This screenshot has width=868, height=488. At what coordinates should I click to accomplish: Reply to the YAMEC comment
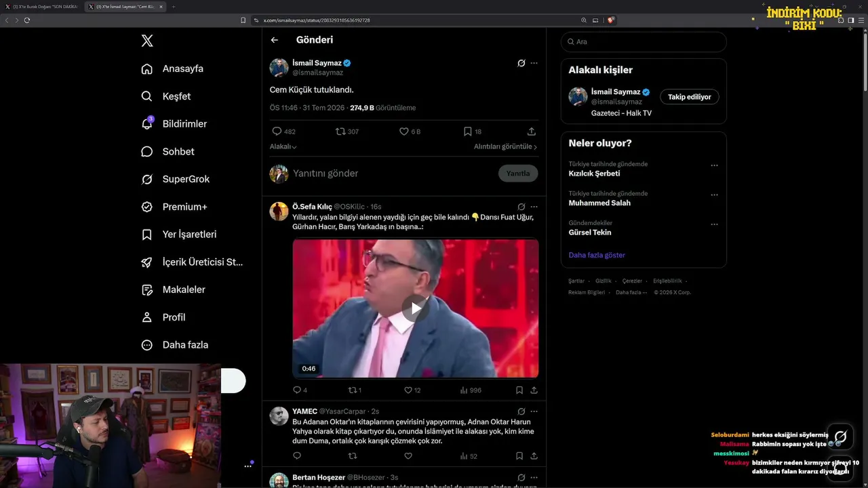(x=296, y=456)
